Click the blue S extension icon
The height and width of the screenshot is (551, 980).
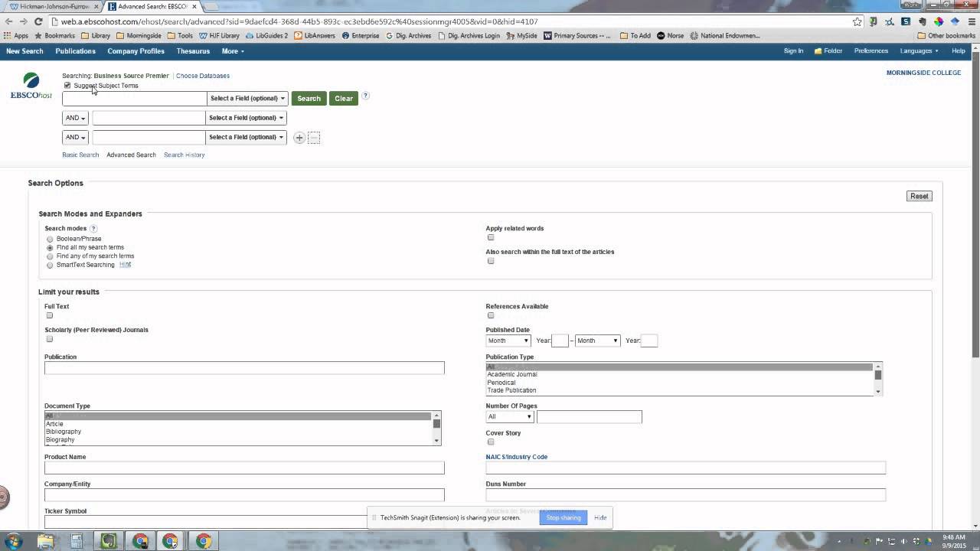[x=906, y=21]
